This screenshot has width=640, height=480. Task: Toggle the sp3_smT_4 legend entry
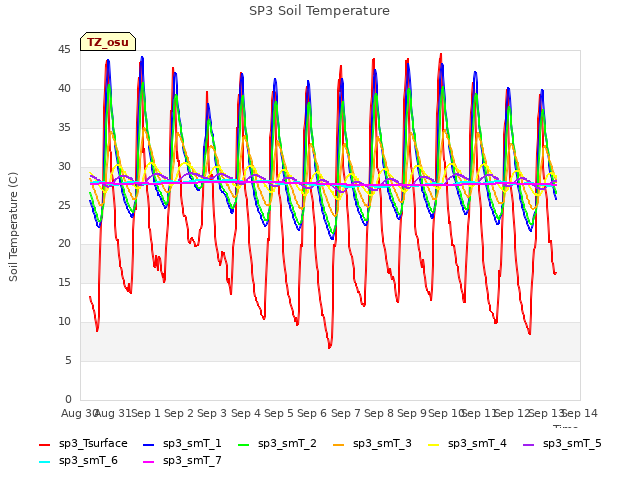point(467,444)
